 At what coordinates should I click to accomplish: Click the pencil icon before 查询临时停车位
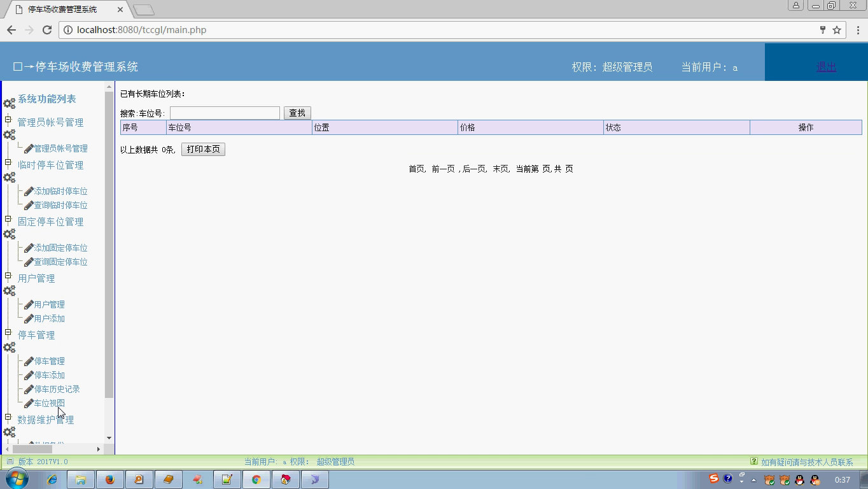[29, 205]
